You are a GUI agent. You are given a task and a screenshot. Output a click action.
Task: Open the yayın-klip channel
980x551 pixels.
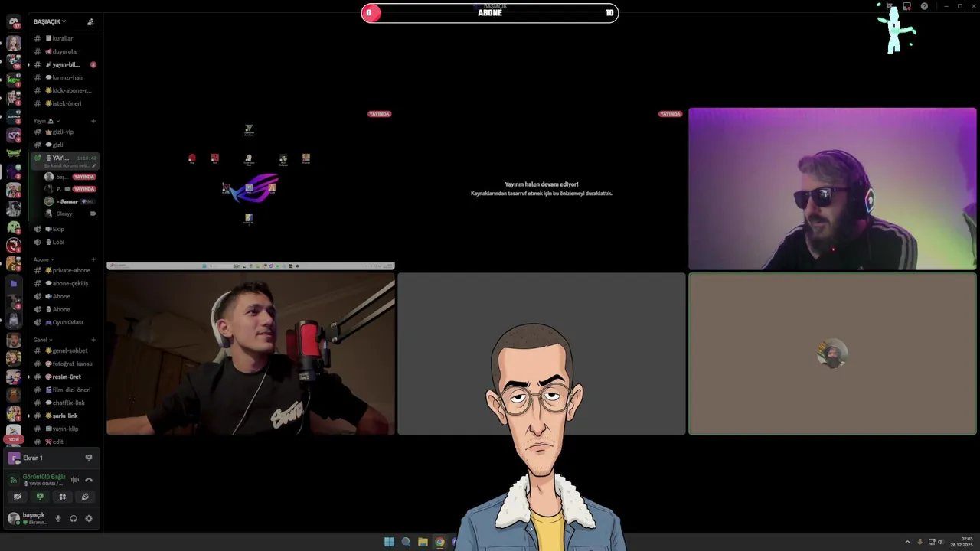(x=65, y=429)
